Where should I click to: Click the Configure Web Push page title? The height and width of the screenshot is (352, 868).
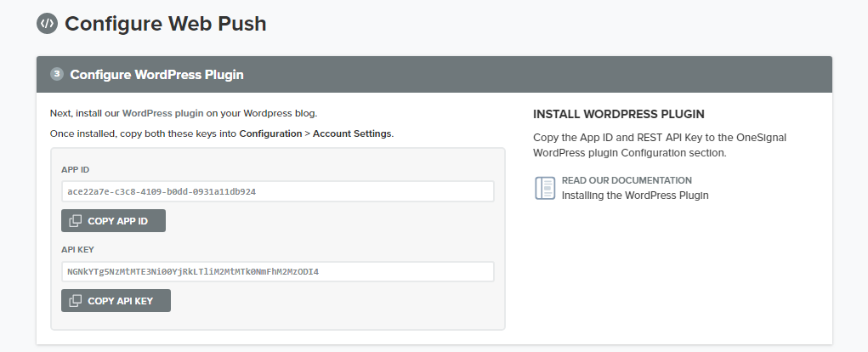click(166, 24)
